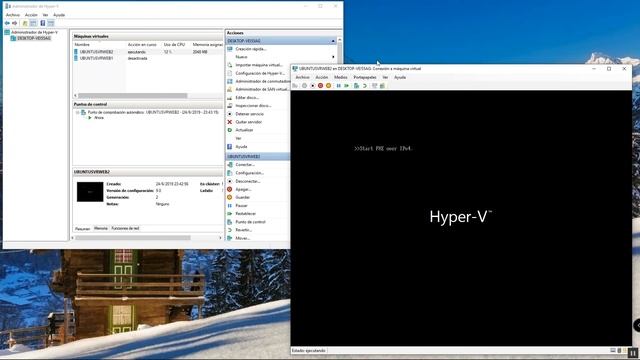This screenshot has width=640, height=360.
Task: Click Detener servicio action
Action: tap(249, 114)
